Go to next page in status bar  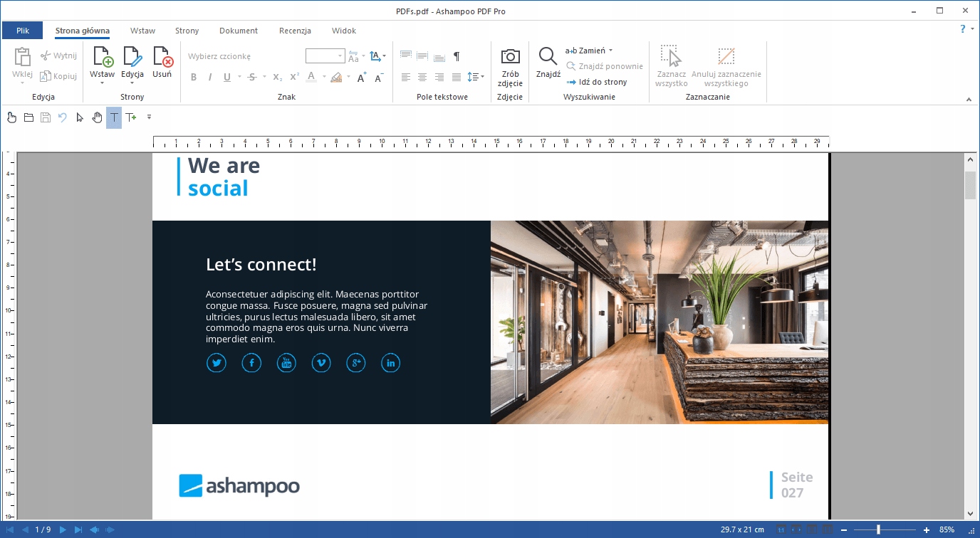click(x=63, y=529)
